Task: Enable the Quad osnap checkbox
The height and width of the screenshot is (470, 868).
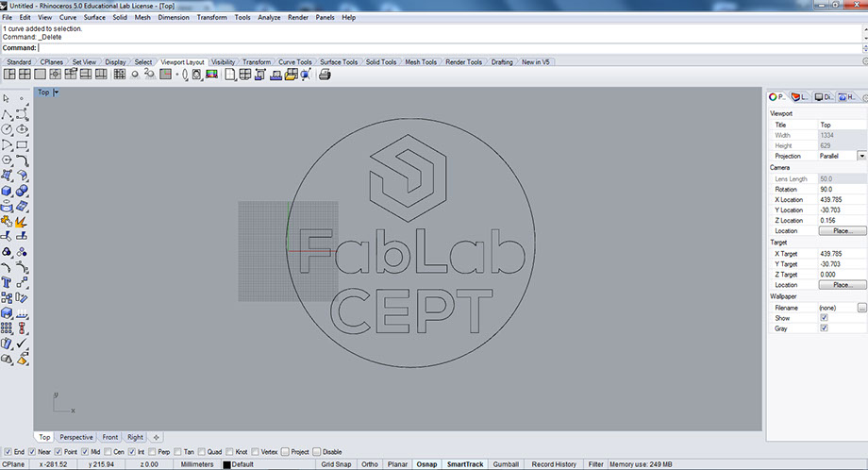Action: point(202,452)
